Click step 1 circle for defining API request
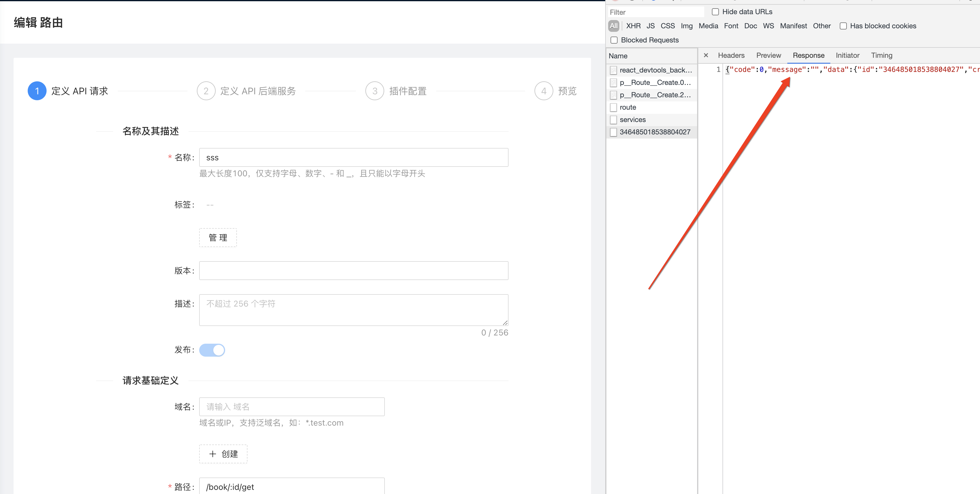Viewport: 980px width, 494px height. coord(37,91)
